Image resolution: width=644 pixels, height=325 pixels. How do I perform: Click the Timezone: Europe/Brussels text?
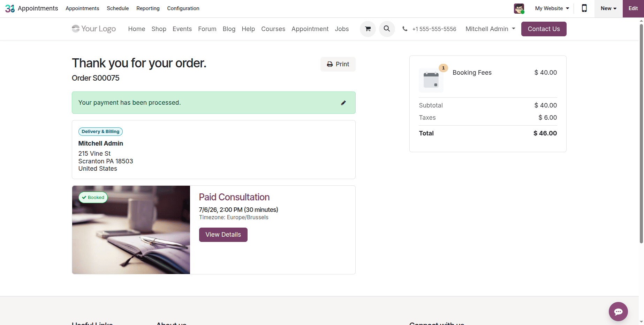[x=234, y=217]
